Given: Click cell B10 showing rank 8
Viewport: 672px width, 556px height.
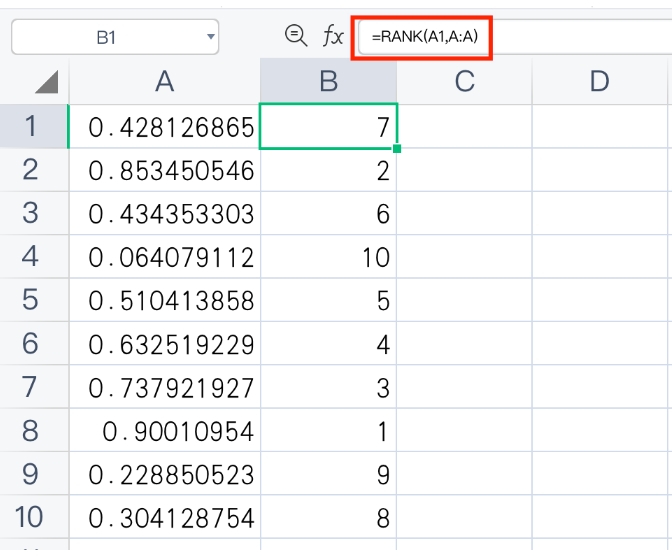Looking at the screenshot, I should pyautogui.click(x=328, y=517).
